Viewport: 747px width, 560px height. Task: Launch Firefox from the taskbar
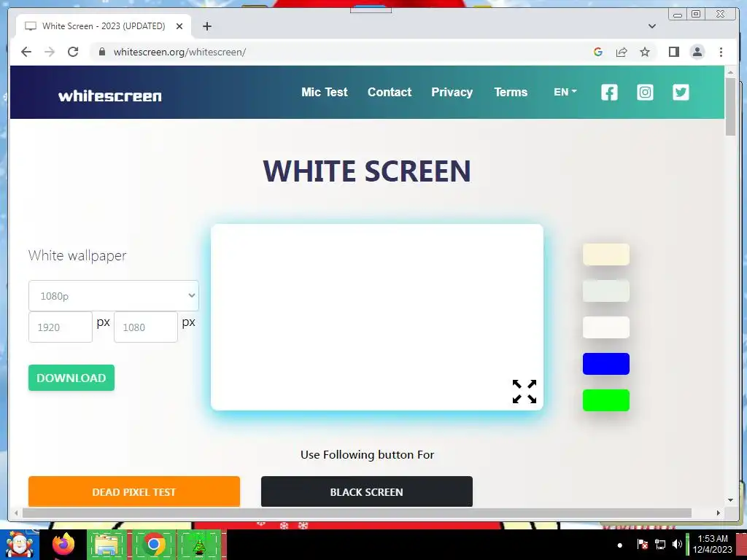(63, 544)
